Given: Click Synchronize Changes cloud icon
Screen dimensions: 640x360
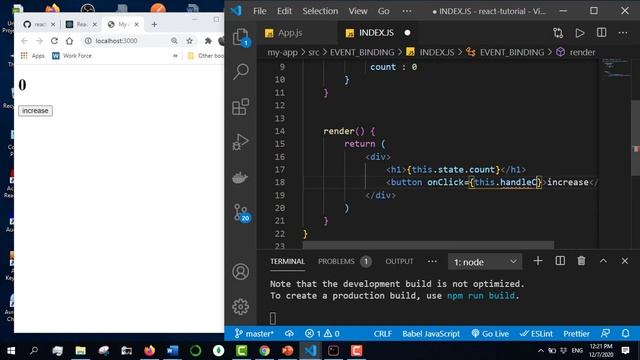Looking at the screenshot, I should [x=289, y=333].
